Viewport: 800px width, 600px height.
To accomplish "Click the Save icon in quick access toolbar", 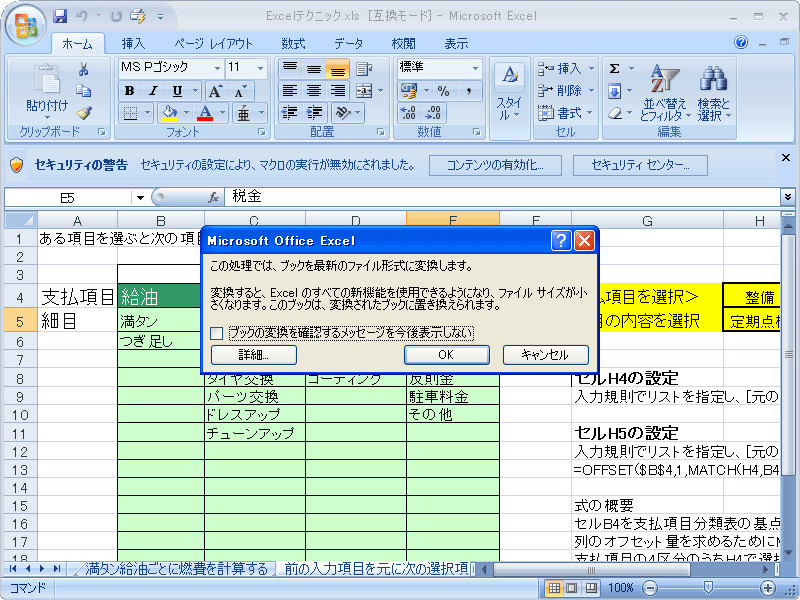I will pyautogui.click(x=60, y=16).
